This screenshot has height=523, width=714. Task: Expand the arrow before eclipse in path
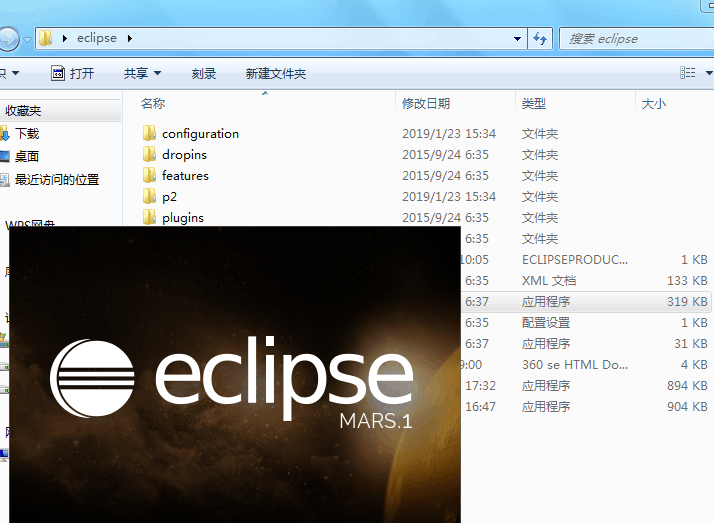[x=65, y=39]
